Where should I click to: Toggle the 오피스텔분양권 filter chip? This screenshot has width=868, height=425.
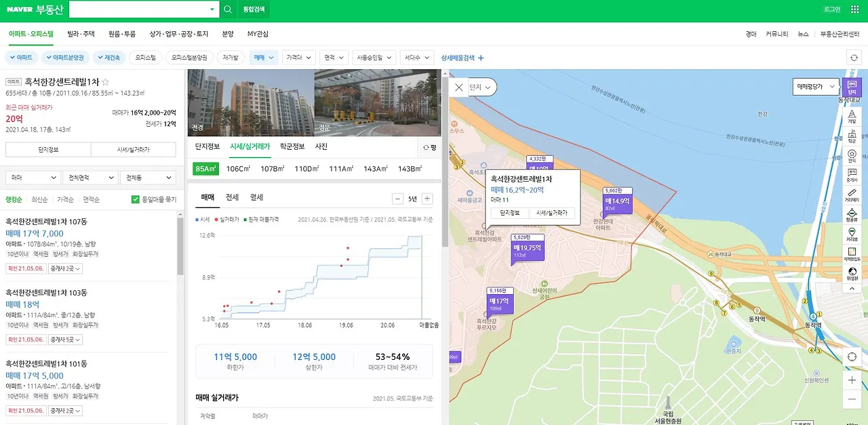coord(189,58)
